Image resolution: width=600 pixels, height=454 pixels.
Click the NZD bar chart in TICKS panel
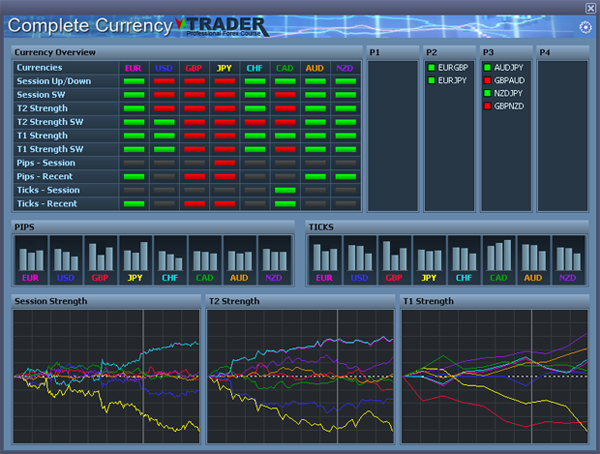pos(568,260)
